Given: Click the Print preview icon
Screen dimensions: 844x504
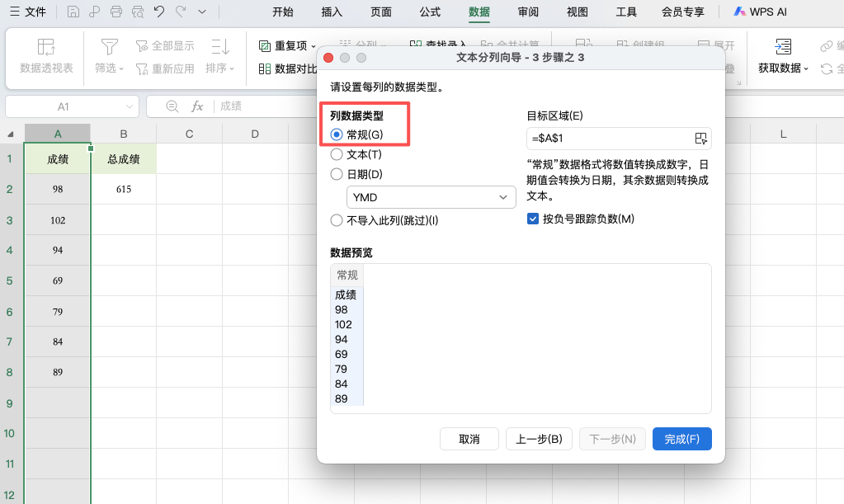Looking at the screenshot, I should point(138,12).
